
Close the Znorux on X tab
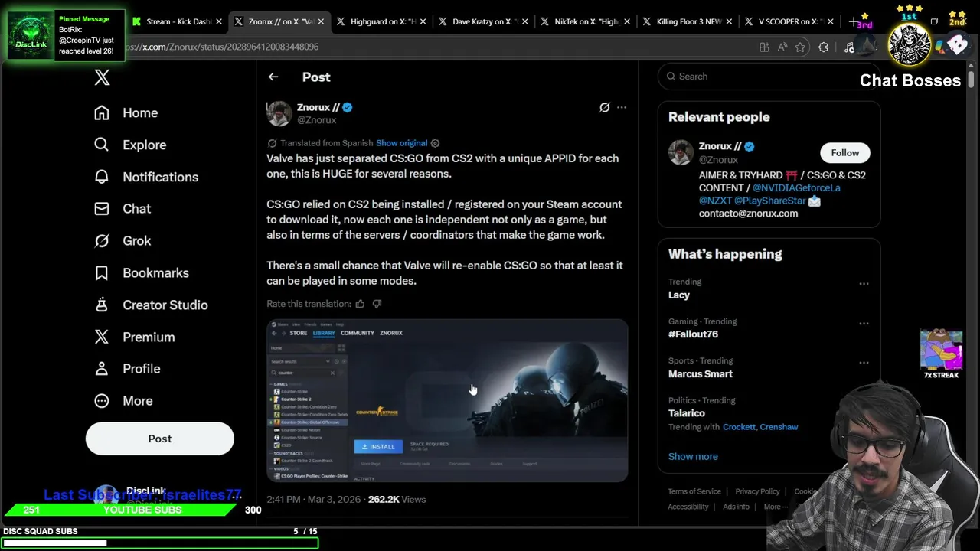tap(321, 21)
